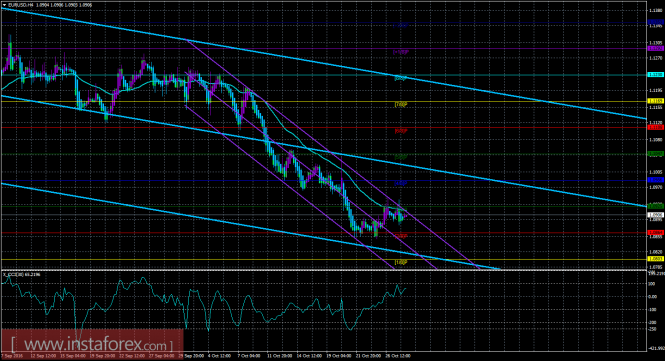Click the 7 Oct 04:00 date label
The image size is (665, 361).
(x=249, y=356)
